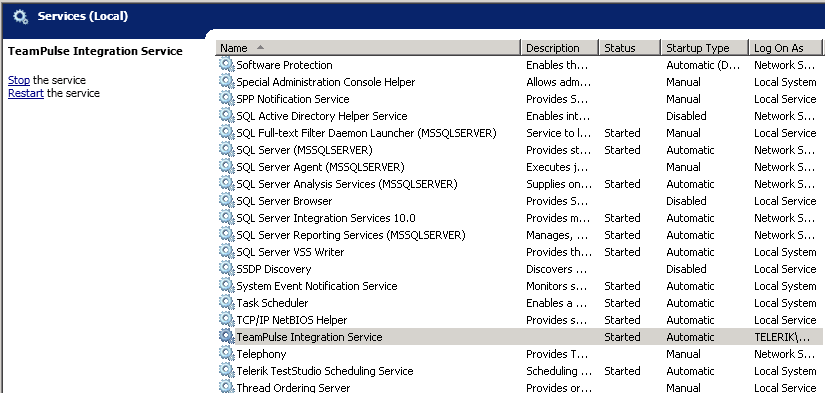
Task: Select System Event Notification Service name
Action: click(317, 286)
